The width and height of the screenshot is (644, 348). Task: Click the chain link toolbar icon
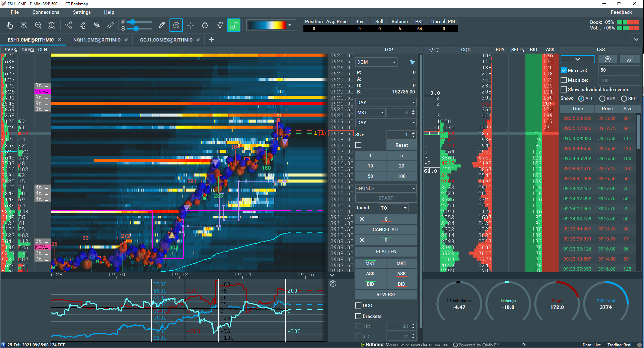click(x=111, y=25)
